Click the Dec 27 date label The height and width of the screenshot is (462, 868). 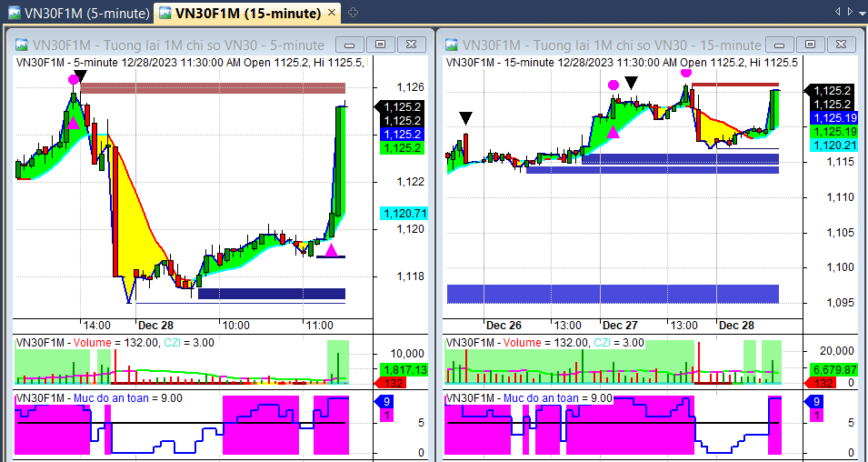[620, 326]
